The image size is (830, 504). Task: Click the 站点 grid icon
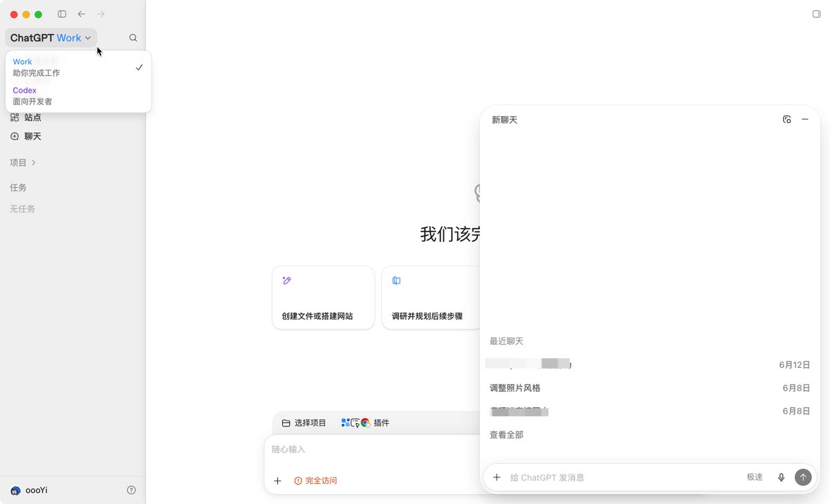[x=15, y=118]
